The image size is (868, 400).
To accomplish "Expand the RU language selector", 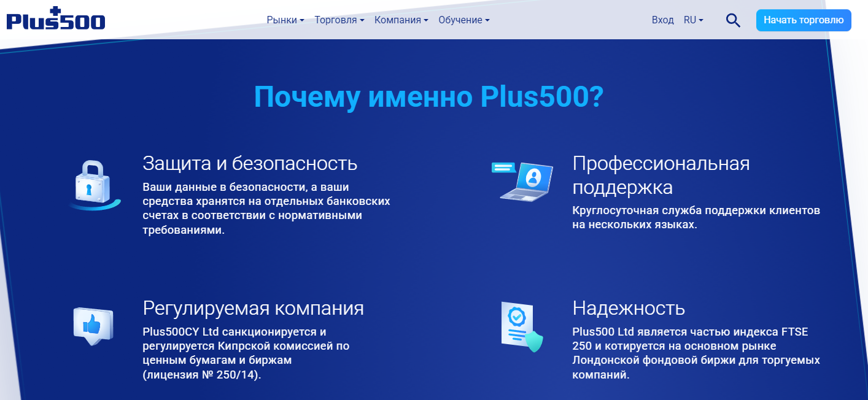I will click(x=693, y=20).
